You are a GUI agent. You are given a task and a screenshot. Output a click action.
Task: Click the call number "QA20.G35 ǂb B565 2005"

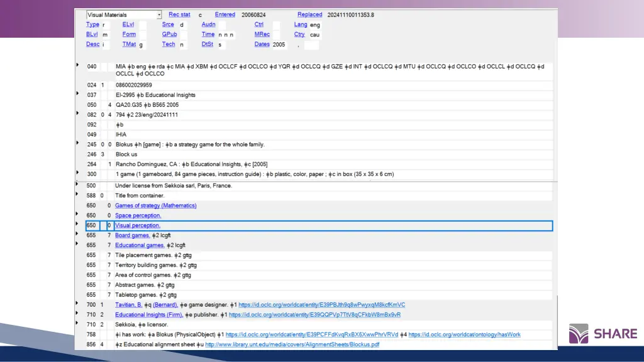(x=147, y=105)
